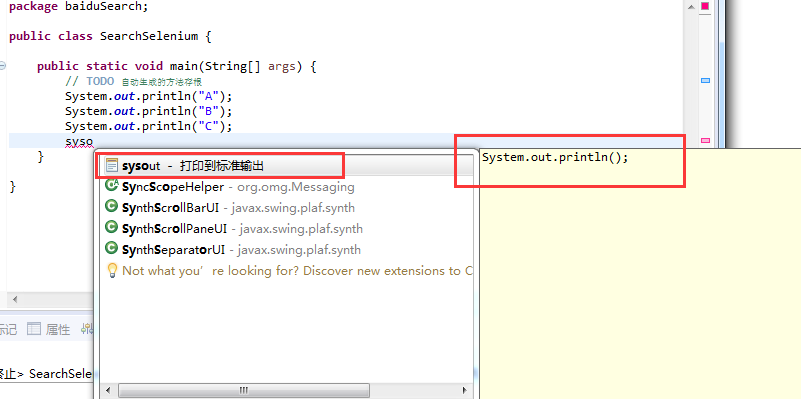801x399 pixels.
Task: Click the println("C") code line
Action: (149, 126)
